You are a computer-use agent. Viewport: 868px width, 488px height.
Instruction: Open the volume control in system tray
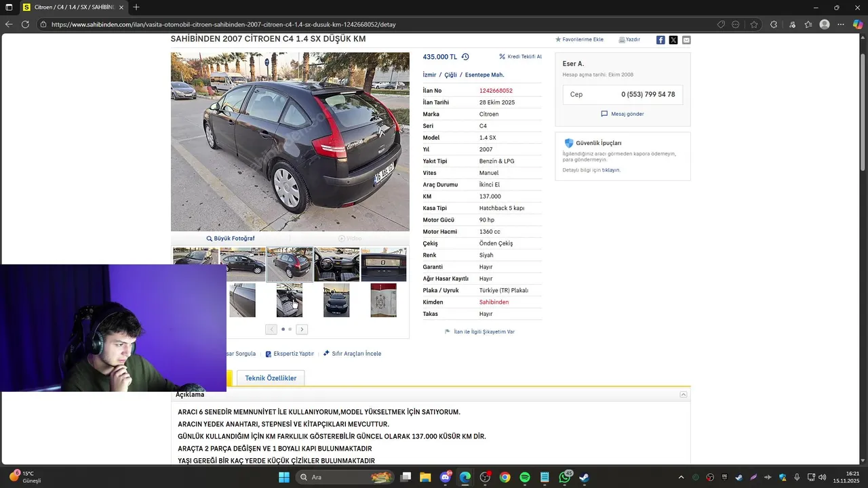(x=822, y=477)
